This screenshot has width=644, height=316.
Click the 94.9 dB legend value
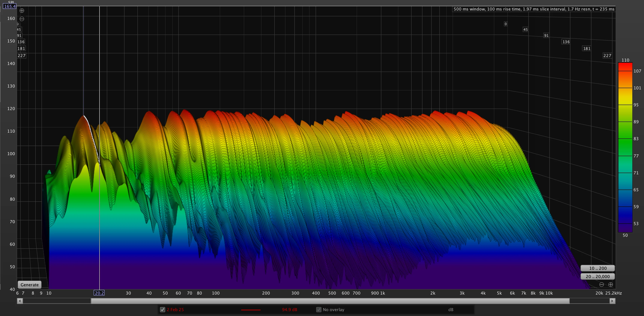click(x=290, y=310)
